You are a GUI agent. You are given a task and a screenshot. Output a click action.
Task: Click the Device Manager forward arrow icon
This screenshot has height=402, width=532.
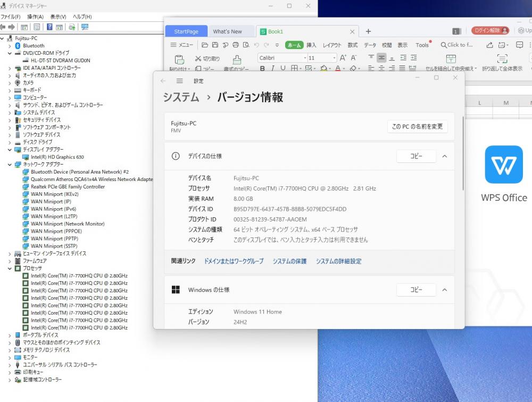pyautogui.click(x=12, y=27)
